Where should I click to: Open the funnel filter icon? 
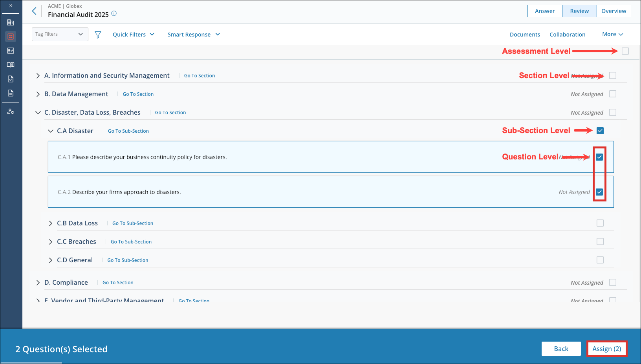coord(98,35)
